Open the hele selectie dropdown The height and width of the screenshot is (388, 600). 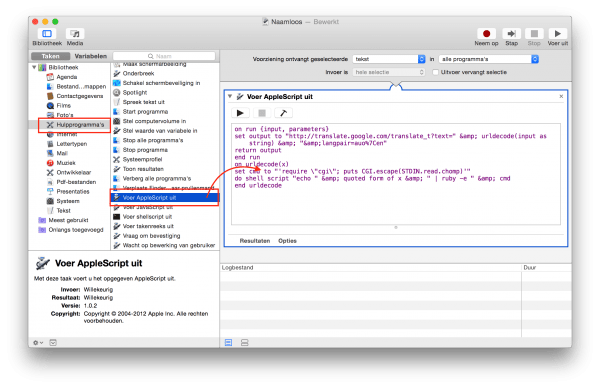coord(389,72)
